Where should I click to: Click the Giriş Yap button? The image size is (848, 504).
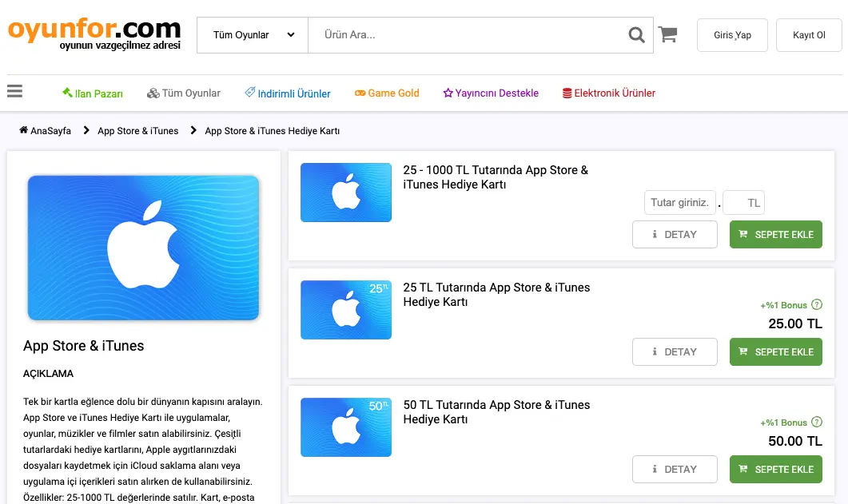732,35
